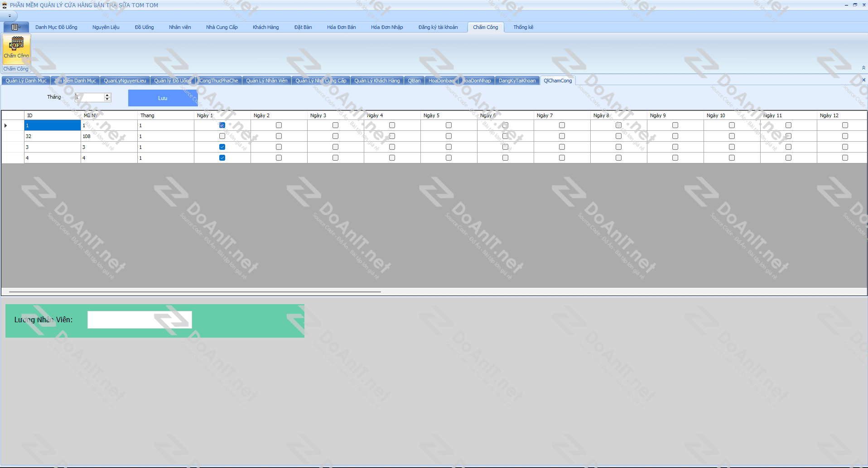Open the Nhân viên ribbon tab
Viewport: 868px width, 468px height.
[180, 27]
